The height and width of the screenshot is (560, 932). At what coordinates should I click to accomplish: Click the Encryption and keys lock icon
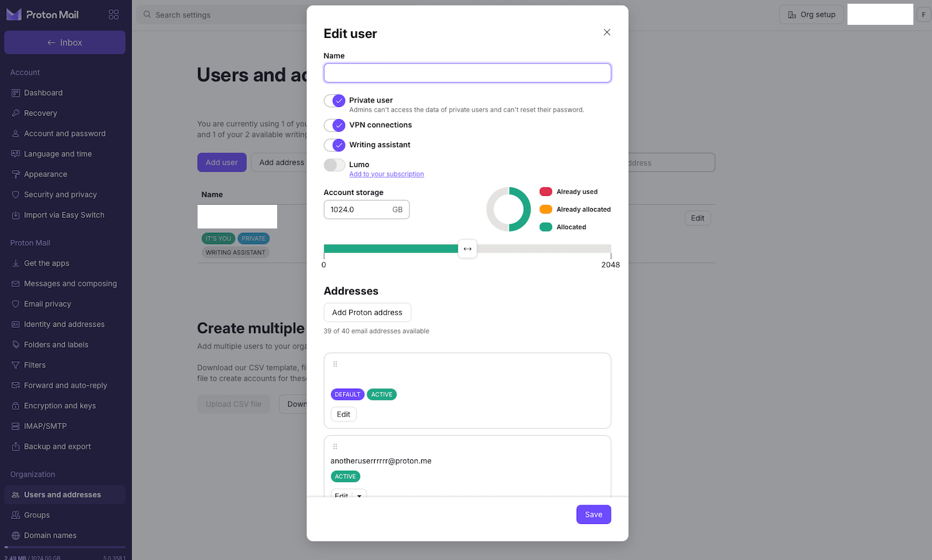pyautogui.click(x=16, y=406)
